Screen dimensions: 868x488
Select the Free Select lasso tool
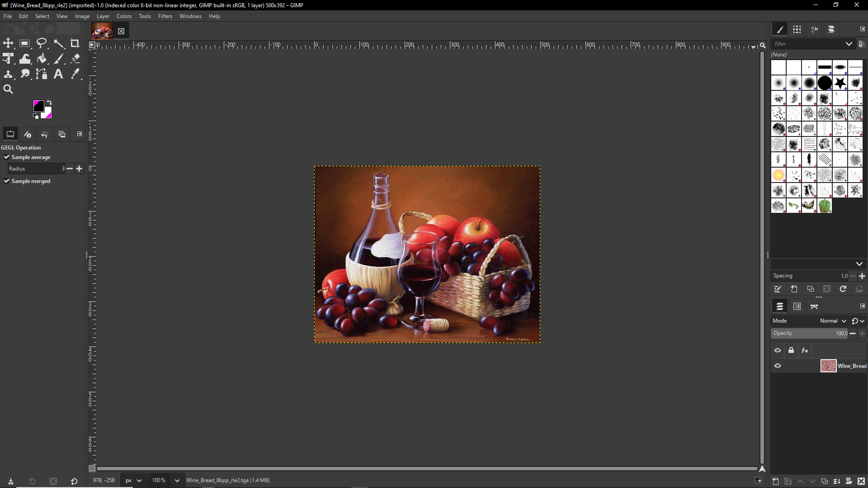pyautogui.click(x=42, y=43)
